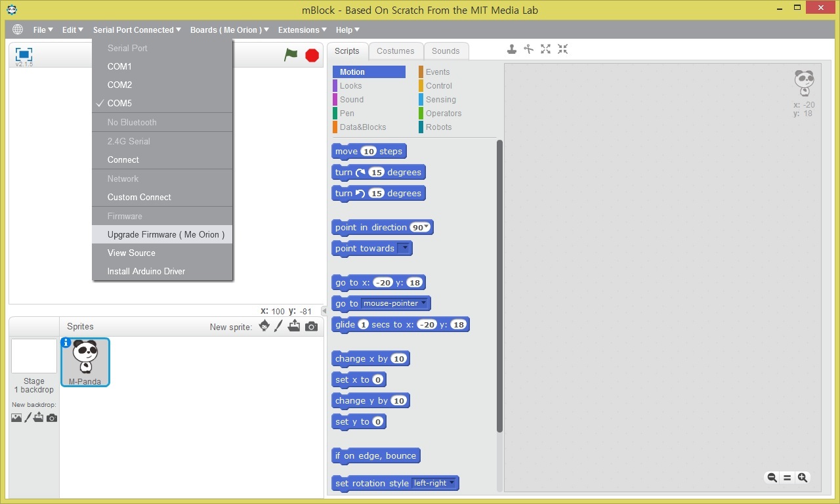
Task: Switch to the Sounds tab
Action: (x=446, y=51)
